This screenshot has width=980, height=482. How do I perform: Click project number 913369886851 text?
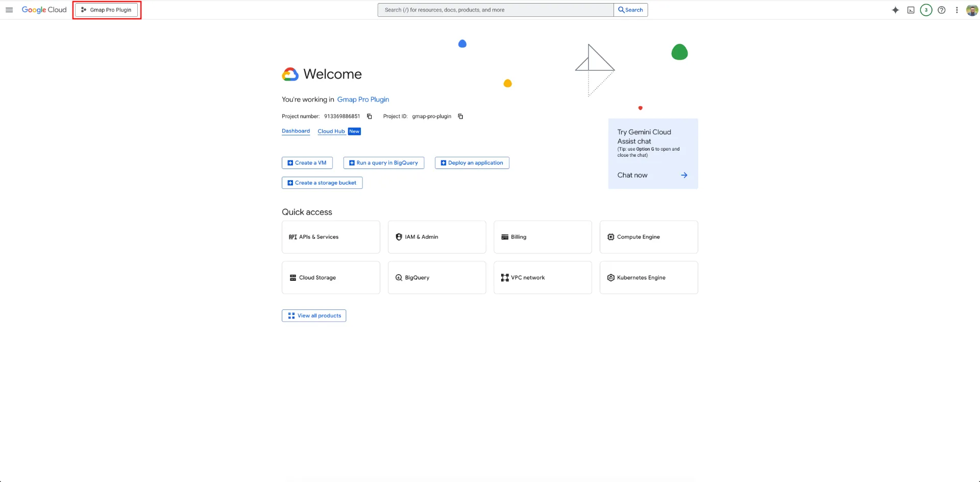coord(342,116)
